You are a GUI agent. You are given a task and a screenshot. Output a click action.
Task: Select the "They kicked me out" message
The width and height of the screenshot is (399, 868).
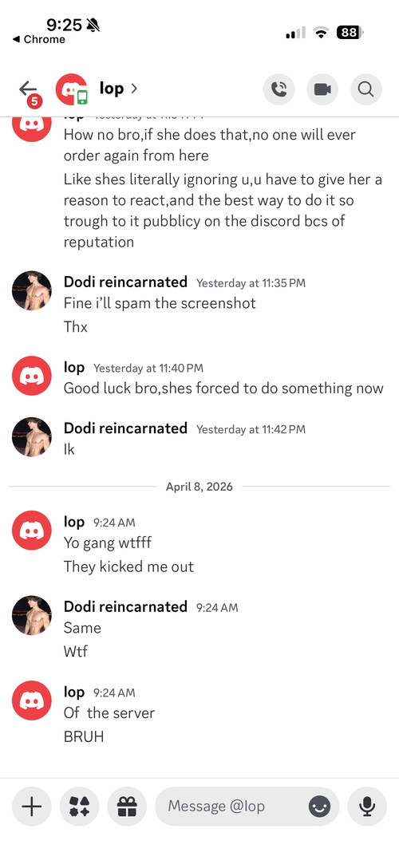(x=128, y=566)
